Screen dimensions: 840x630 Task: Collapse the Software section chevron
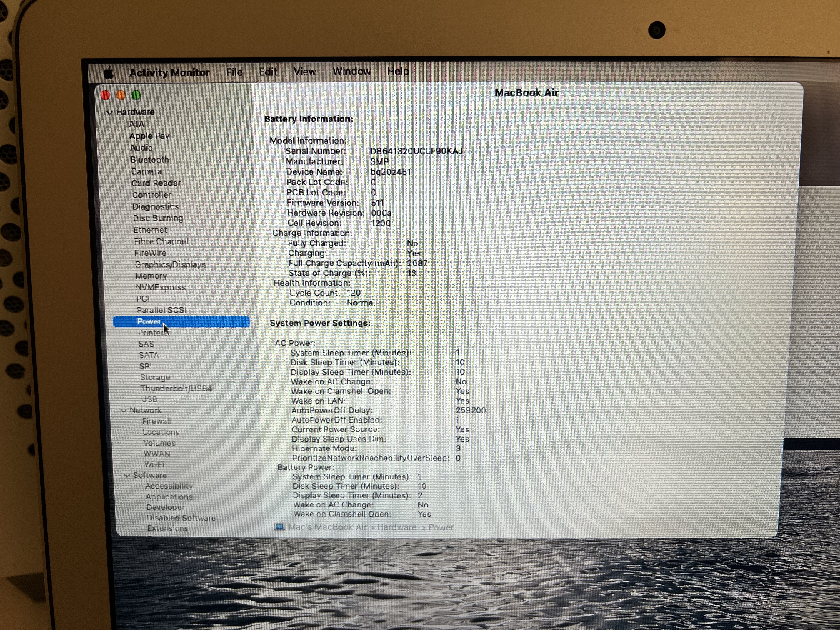127,475
